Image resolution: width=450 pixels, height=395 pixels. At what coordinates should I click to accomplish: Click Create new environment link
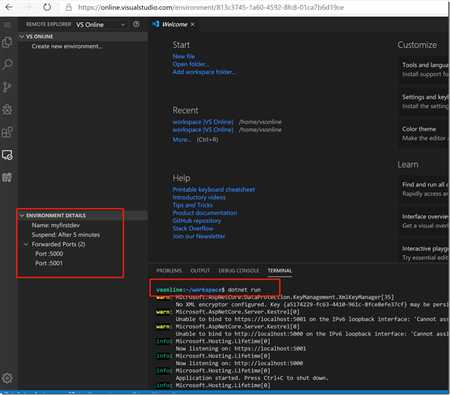pos(67,46)
